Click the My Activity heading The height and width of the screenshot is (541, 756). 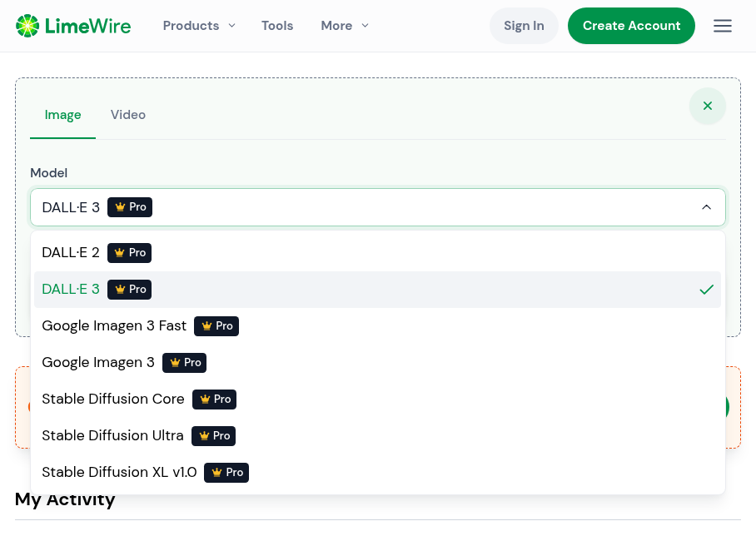click(x=65, y=499)
